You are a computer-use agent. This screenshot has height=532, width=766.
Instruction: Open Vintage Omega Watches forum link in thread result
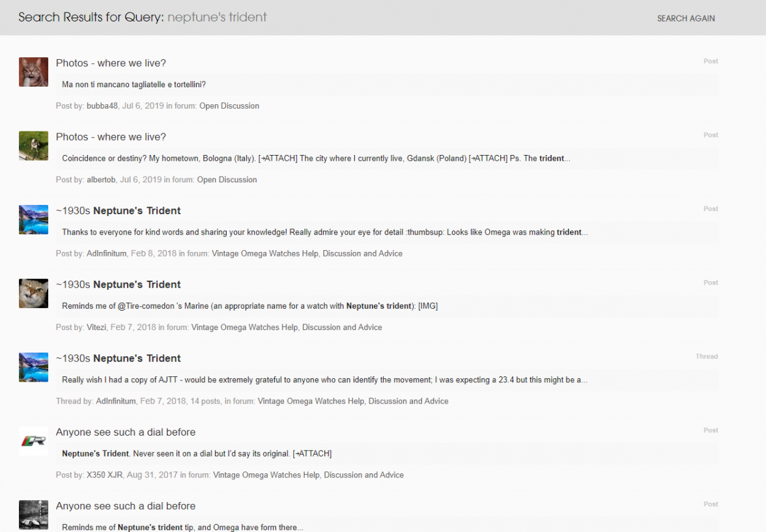(x=352, y=401)
